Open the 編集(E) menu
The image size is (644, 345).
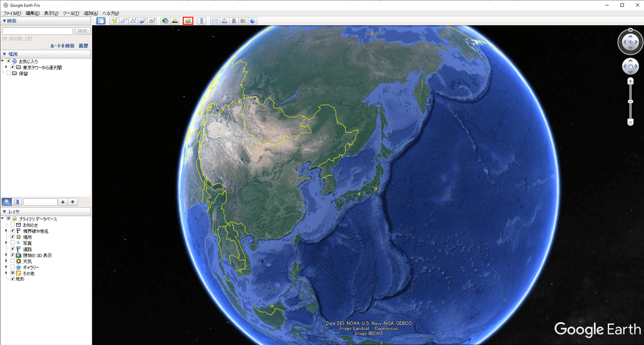tap(32, 13)
